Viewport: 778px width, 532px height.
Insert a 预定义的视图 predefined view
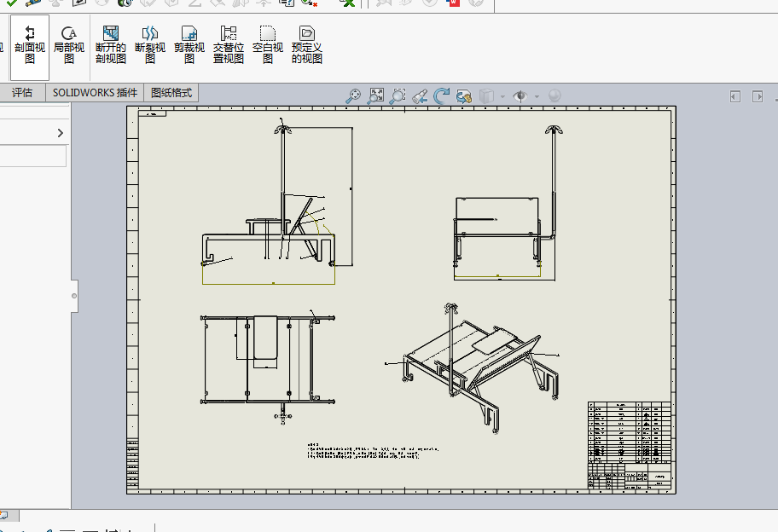pyautogui.click(x=306, y=46)
